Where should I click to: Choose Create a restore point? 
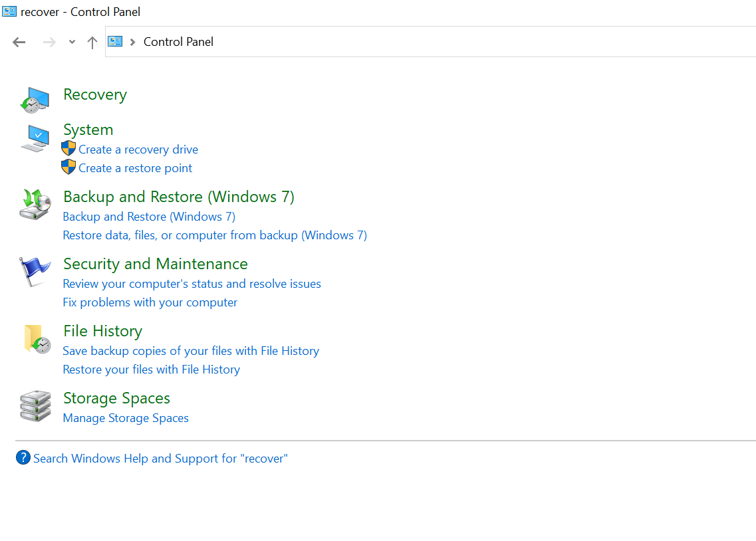(135, 168)
